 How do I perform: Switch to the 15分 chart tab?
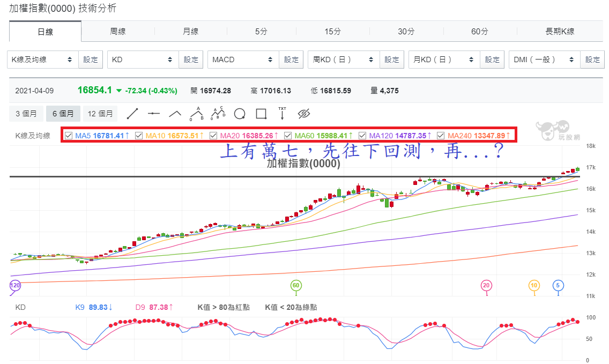point(333,32)
